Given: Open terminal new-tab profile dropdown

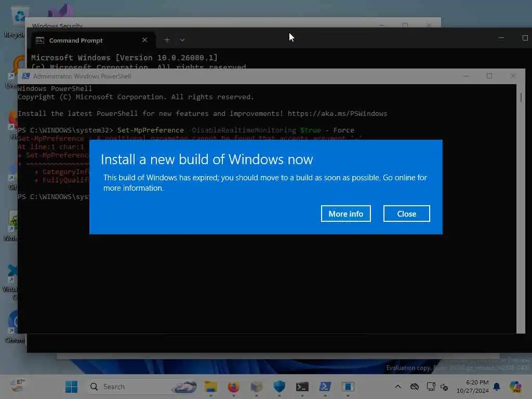Looking at the screenshot, I should tap(182, 40).
